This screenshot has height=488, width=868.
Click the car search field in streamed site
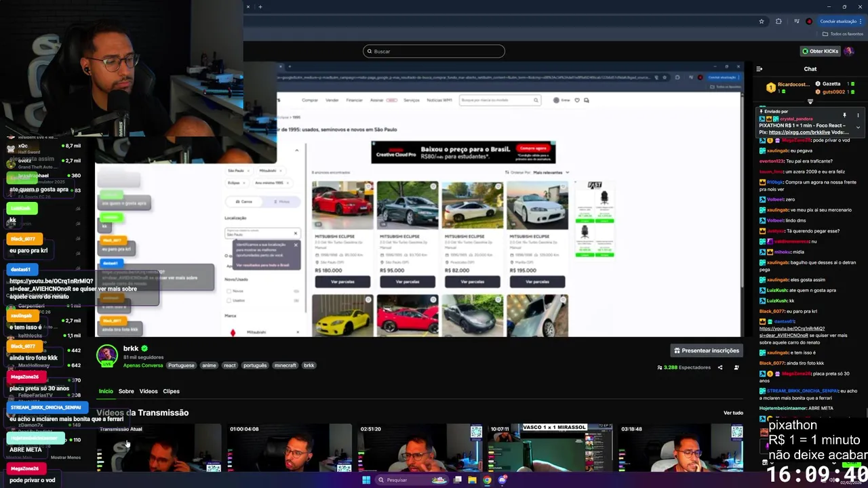[x=500, y=100]
